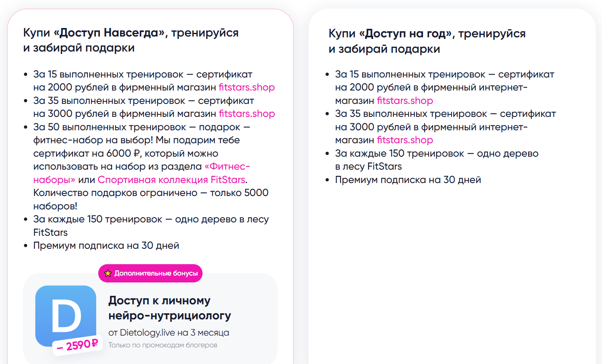Image resolution: width=602 pixels, height=364 pixels.
Task: Click heading Доступ к личному нейро-нутрициологу
Action: click(x=170, y=308)
